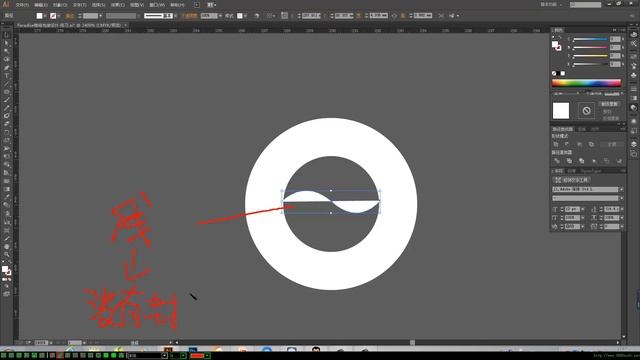Select the Pen tool

pyautogui.click(x=7, y=68)
